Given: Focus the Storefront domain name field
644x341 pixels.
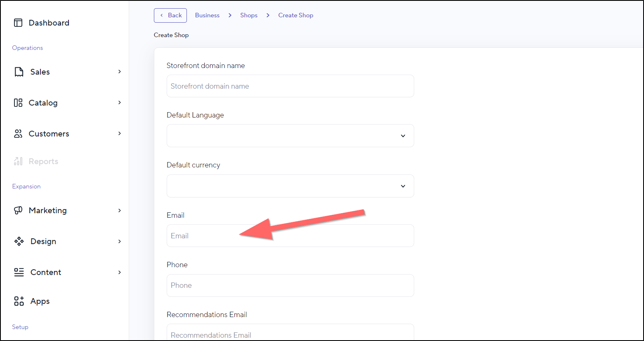Looking at the screenshot, I should coord(290,86).
